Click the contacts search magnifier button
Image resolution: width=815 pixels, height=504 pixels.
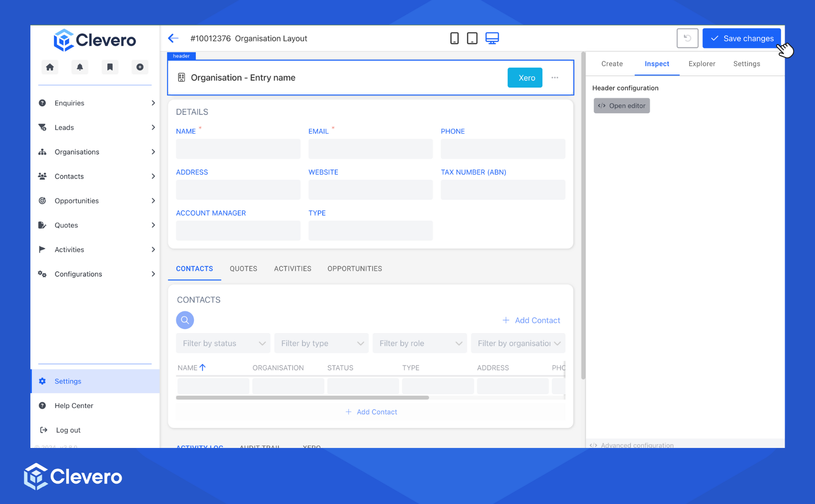click(185, 320)
